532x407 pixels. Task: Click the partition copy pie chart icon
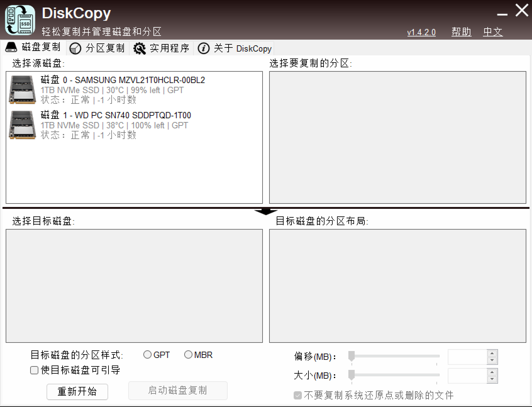tap(75, 48)
